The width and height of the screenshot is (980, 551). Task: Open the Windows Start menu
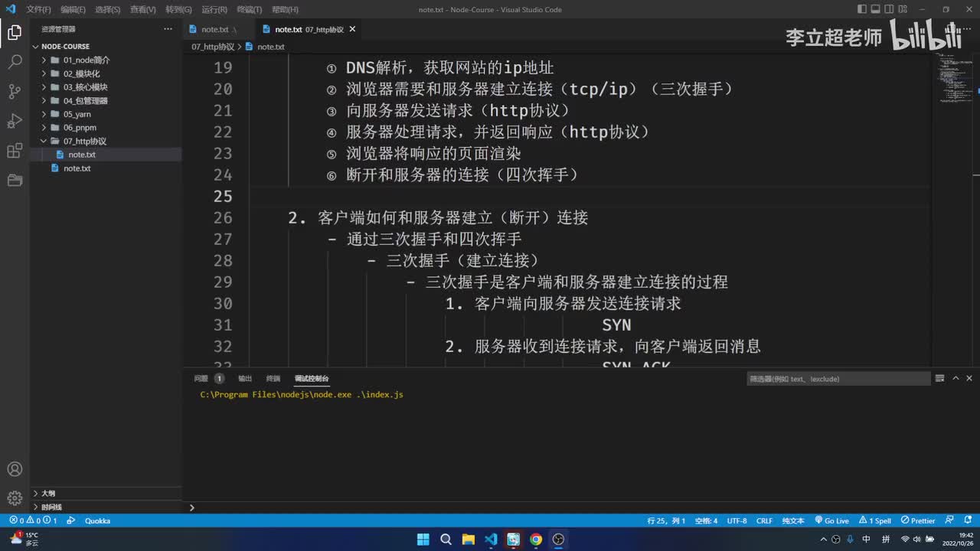[x=423, y=540]
